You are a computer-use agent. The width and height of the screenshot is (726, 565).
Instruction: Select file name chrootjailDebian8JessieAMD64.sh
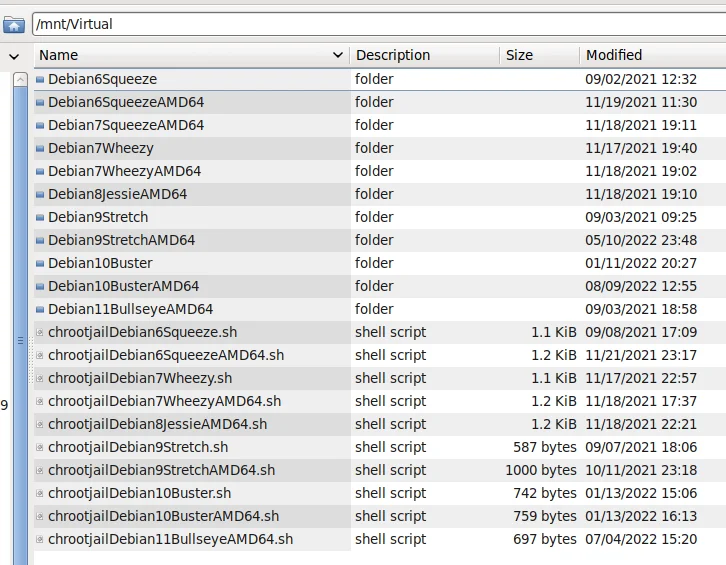158,424
